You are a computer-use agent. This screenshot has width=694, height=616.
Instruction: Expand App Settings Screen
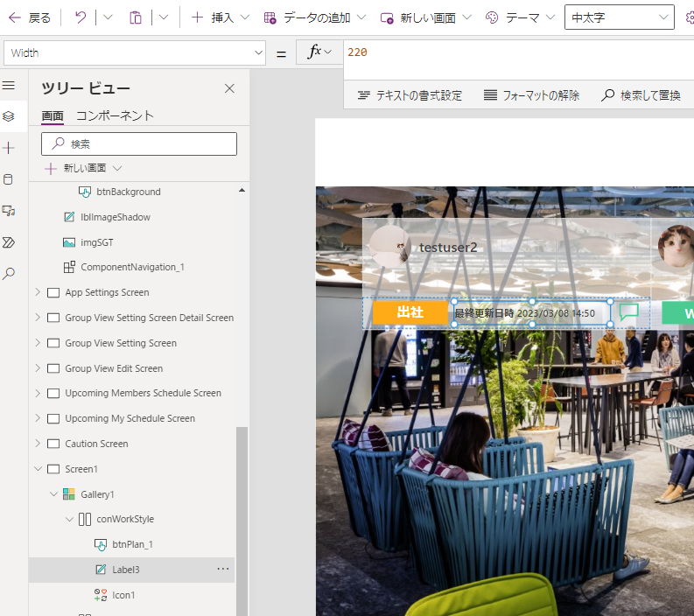[x=38, y=292]
